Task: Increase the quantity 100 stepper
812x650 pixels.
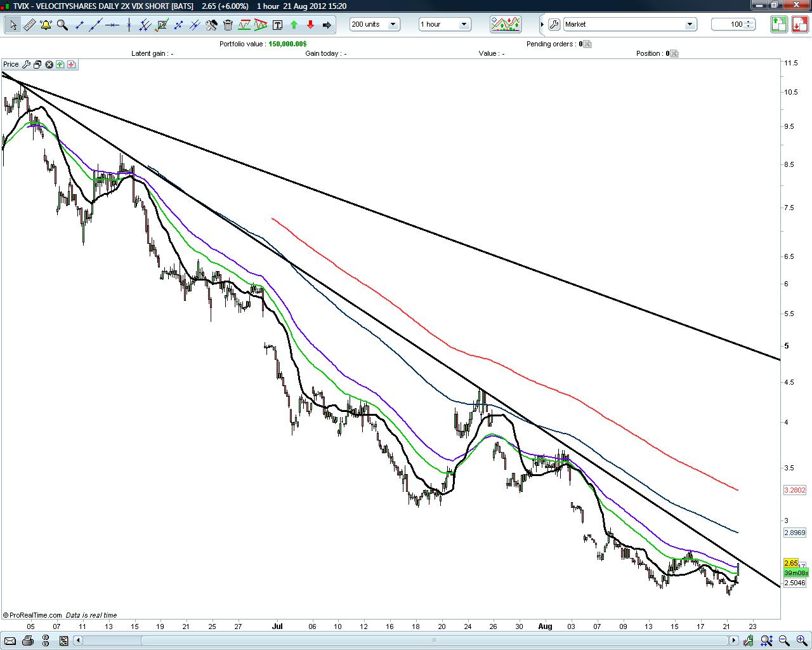Action: pyautogui.click(x=749, y=22)
